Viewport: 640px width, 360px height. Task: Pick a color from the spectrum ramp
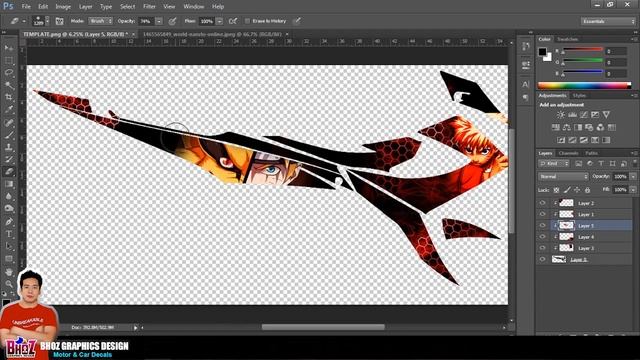click(x=584, y=85)
